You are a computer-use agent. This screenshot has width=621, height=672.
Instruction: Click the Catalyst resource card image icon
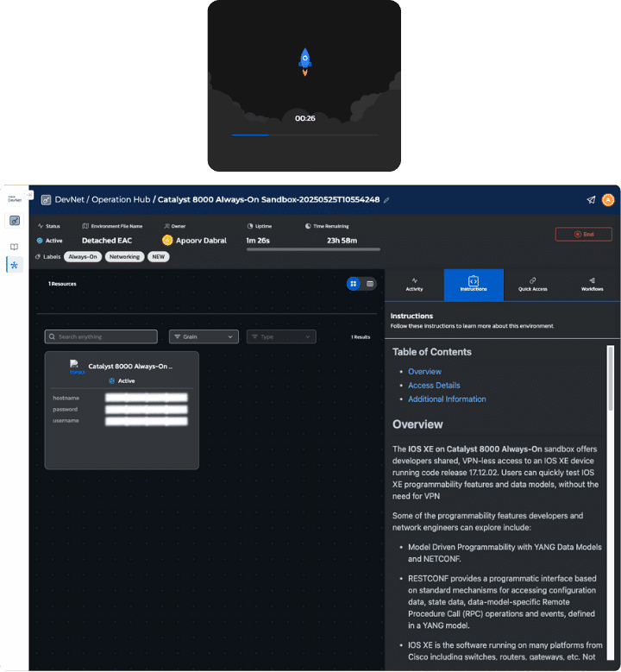pyautogui.click(x=77, y=367)
